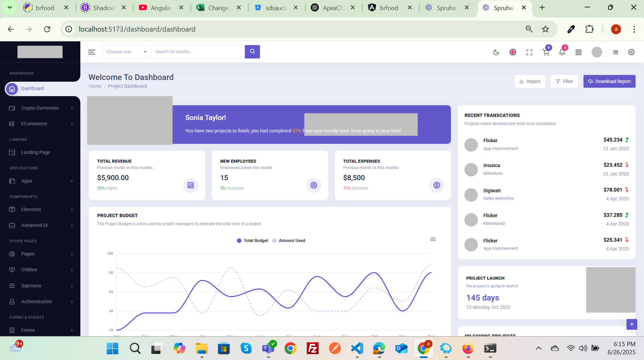This screenshot has height=360, width=644.
Task: Click the Download Report button
Action: [609, 81]
